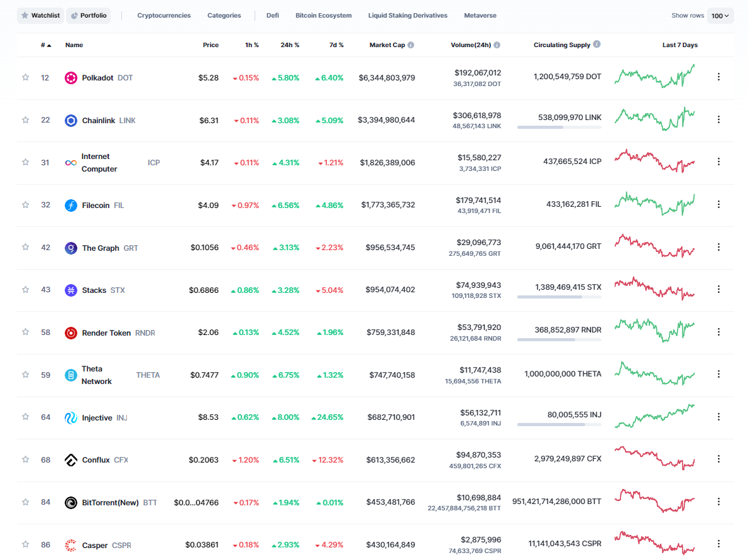
Task: Open Injective's last 7 days sparkline chart
Action: [654, 416]
